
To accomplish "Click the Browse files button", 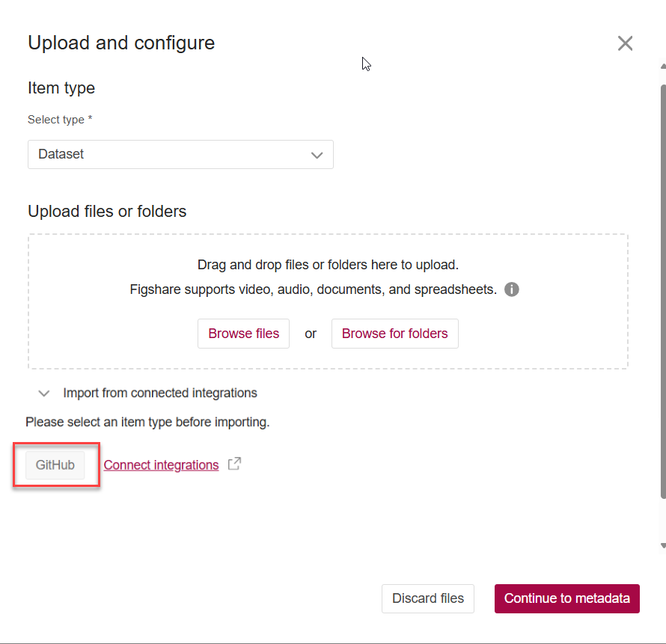I will click(243, 334).
